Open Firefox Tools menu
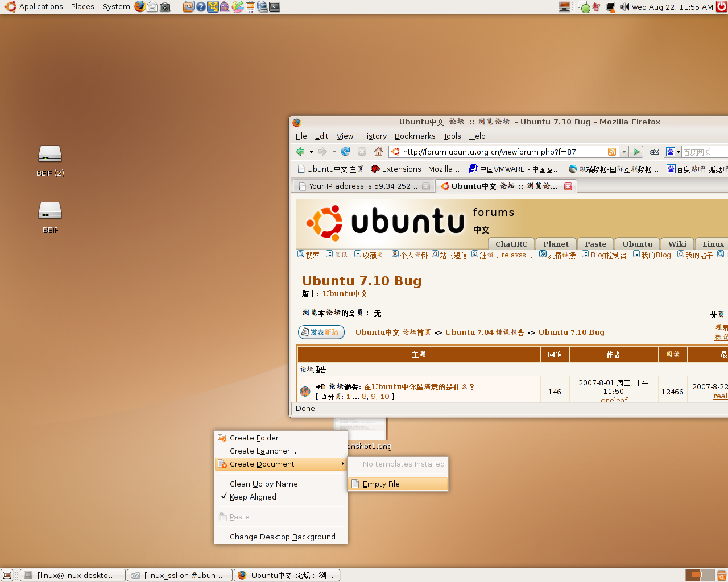This screenshot has height=582, width=728. [452, 136]
